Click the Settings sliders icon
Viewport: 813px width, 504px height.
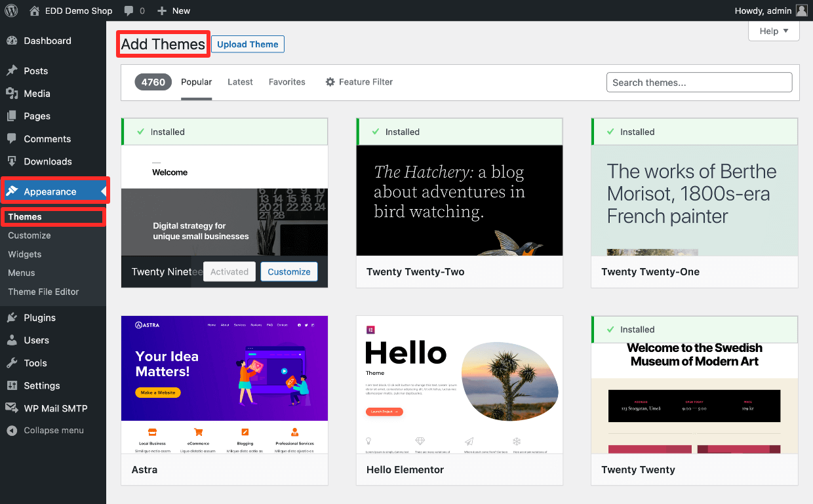[x=12, y=385]
